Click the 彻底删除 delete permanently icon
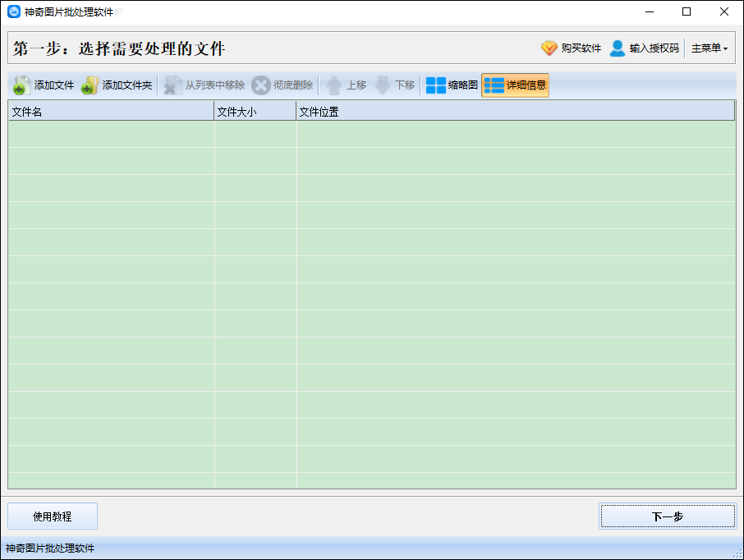 [261, 85]
